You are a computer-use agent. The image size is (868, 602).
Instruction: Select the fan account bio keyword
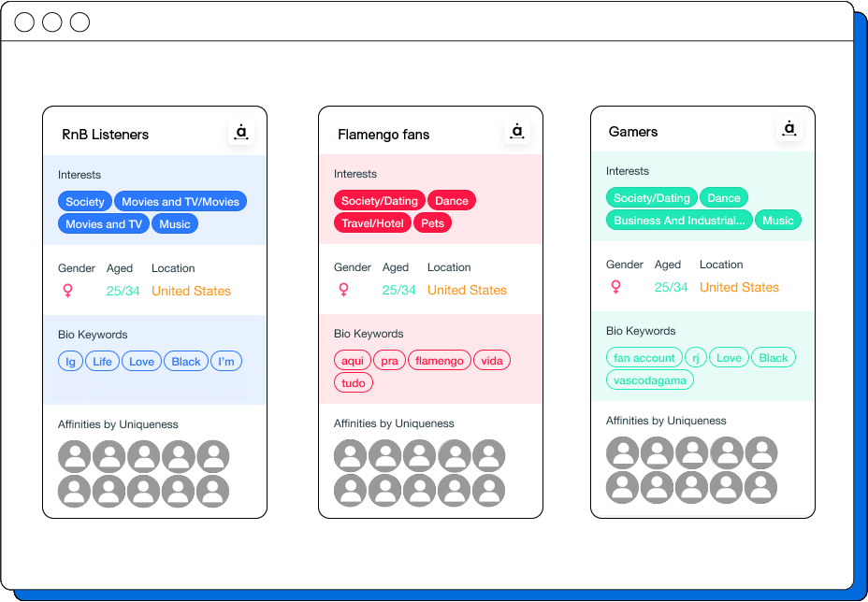[644, 358]
